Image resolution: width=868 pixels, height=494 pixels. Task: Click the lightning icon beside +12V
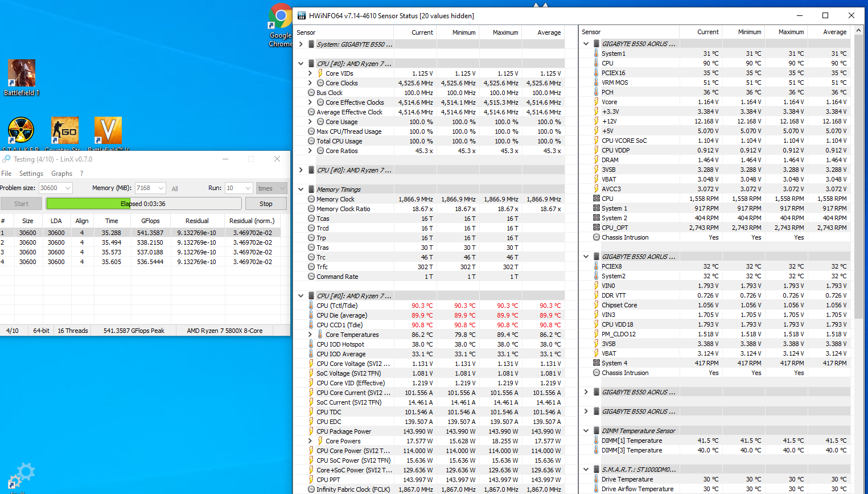(596, 121)
